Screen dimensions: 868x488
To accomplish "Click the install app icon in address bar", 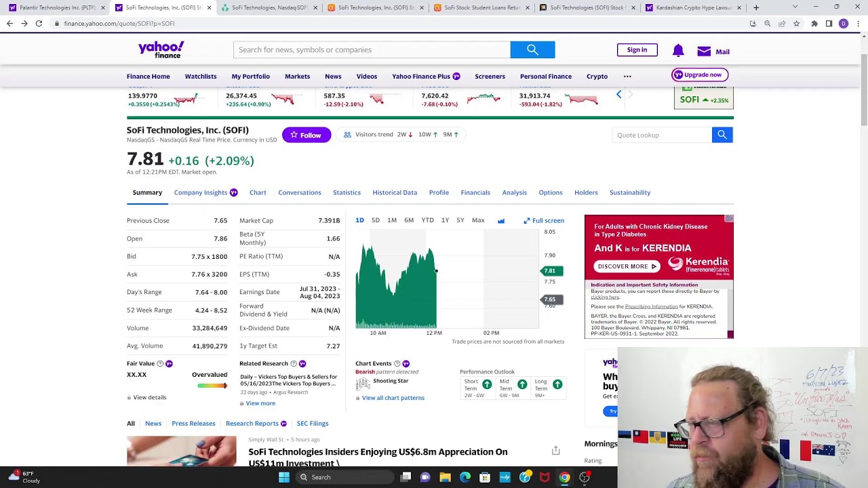I will click(753, 23).
